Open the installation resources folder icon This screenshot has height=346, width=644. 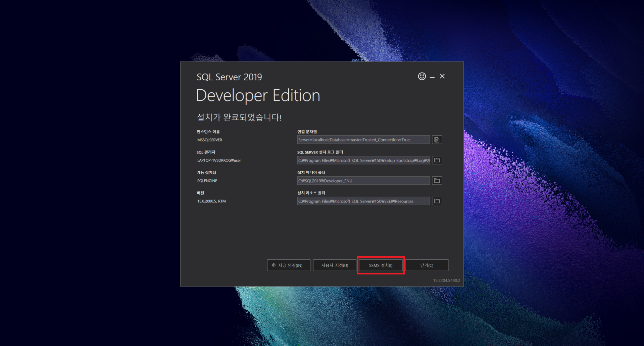point(437,201)
